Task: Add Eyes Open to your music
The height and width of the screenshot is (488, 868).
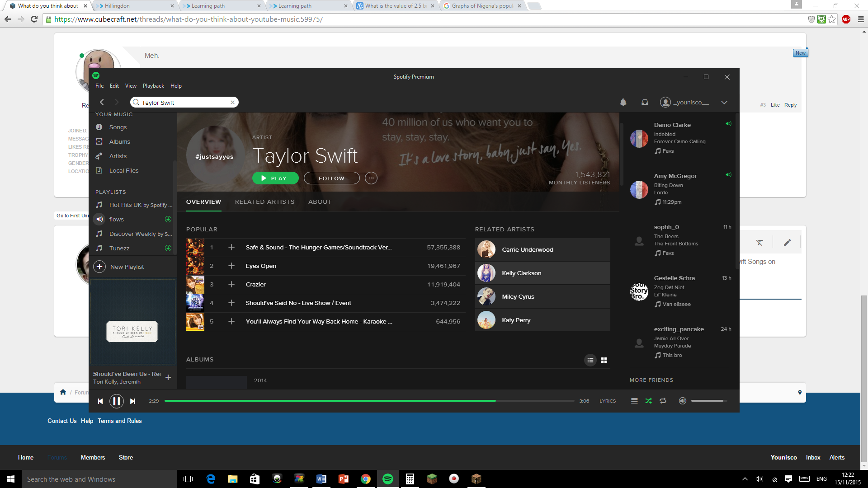Action: coord(231,266)
